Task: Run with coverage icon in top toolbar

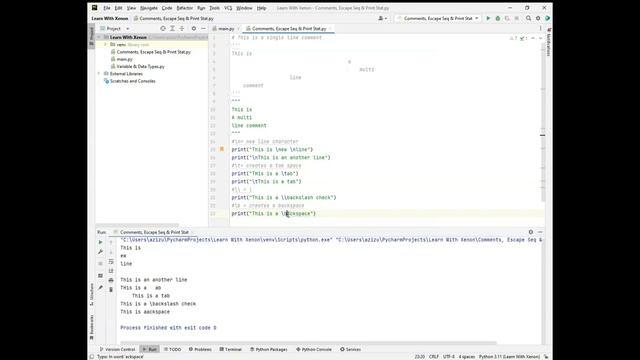Action: [x=507, y=18]
